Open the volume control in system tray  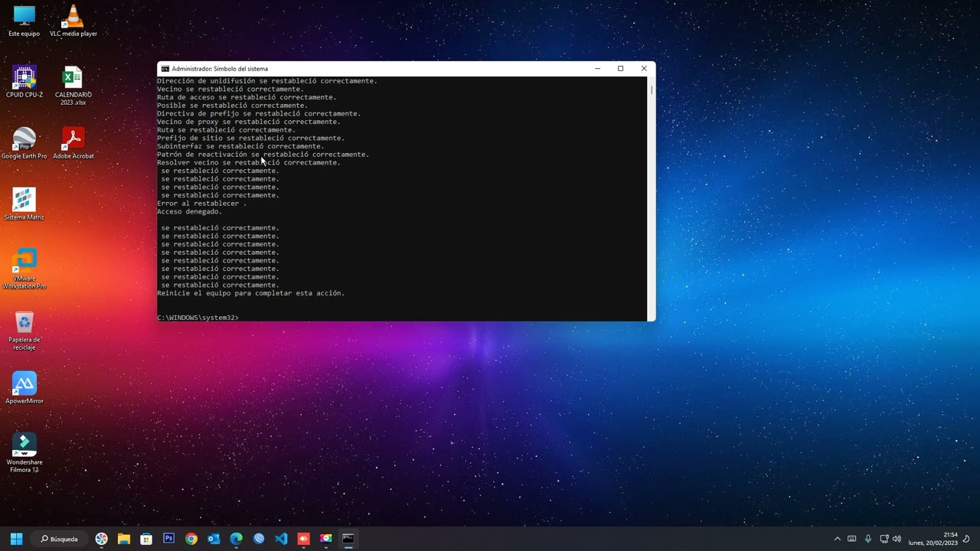coord(897,539)
